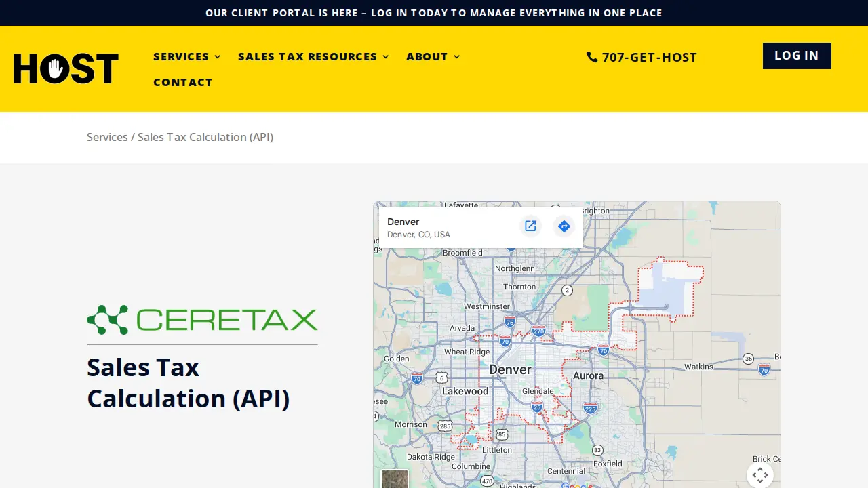Screen dimensions: 868x488
Task: Click the Arvada label on the map
Action: pyautogui.click(x=462, y=328)
